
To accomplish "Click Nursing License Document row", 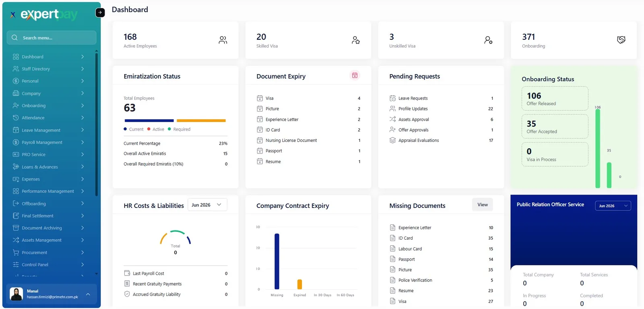I will click(308, 140).
